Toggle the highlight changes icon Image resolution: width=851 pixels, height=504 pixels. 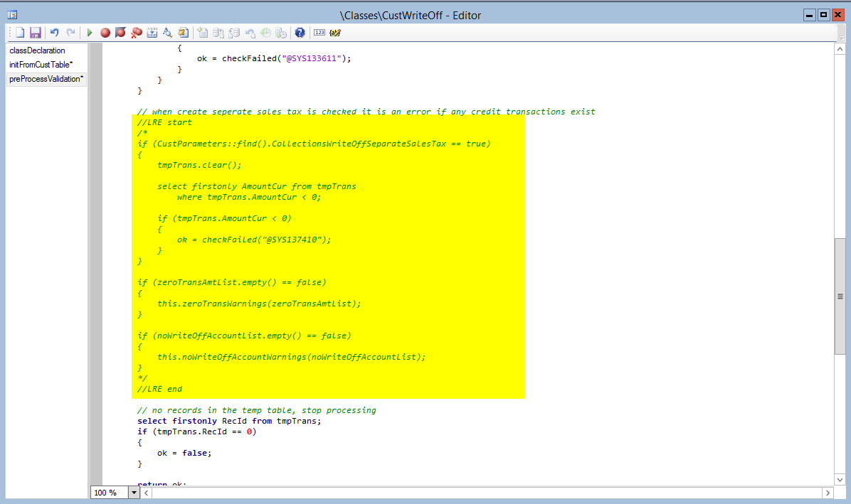click(335, 33)
